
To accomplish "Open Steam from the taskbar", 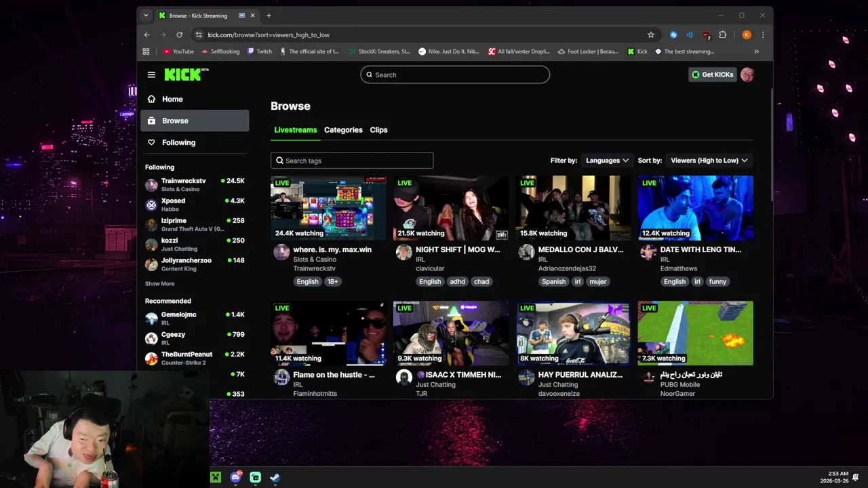I will click(x=275, y=477).
